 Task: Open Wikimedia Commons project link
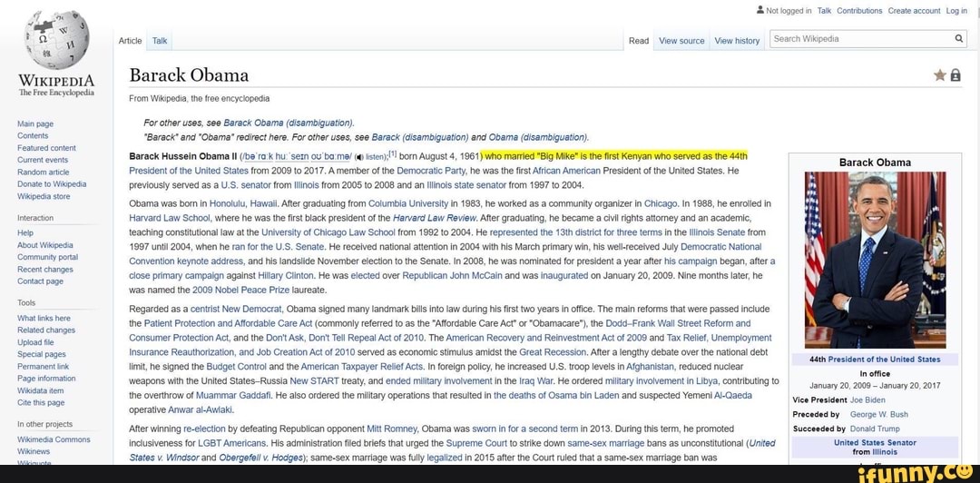tap(54, 439)
